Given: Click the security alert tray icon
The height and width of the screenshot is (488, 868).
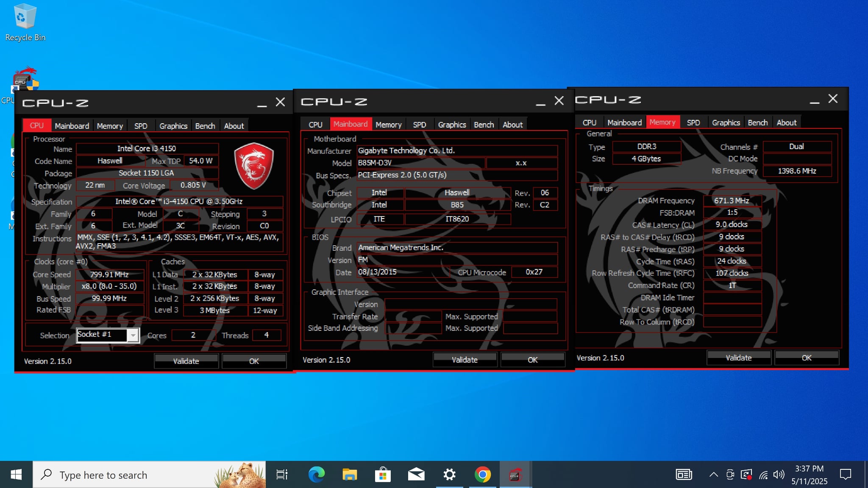Looking at the screenshot, I should (x=746, y=475).
